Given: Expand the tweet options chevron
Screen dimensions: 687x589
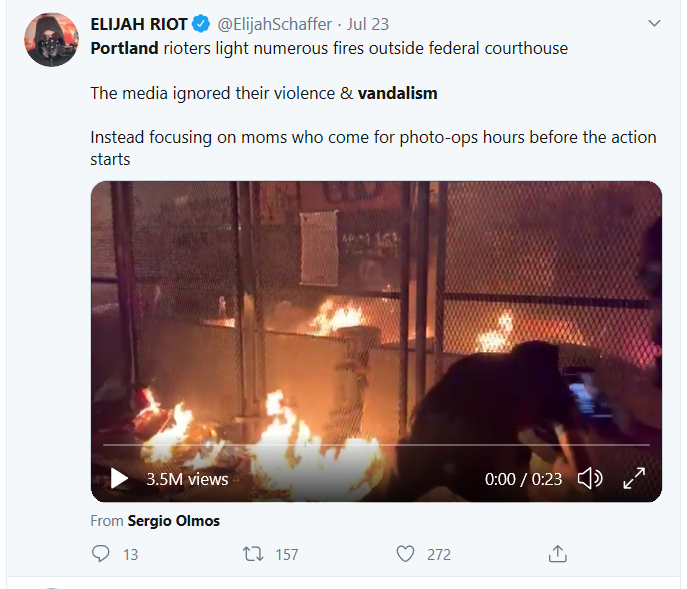Looking at the screenshot, I should [x=654, y=23].
